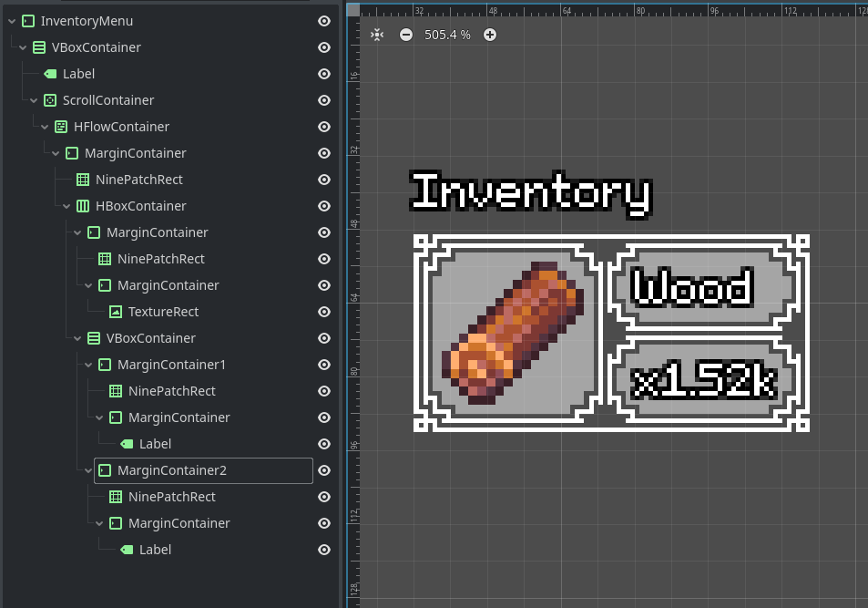Toggle visibility of HFlowContainer
868x608 pixels.
[324, 127]
